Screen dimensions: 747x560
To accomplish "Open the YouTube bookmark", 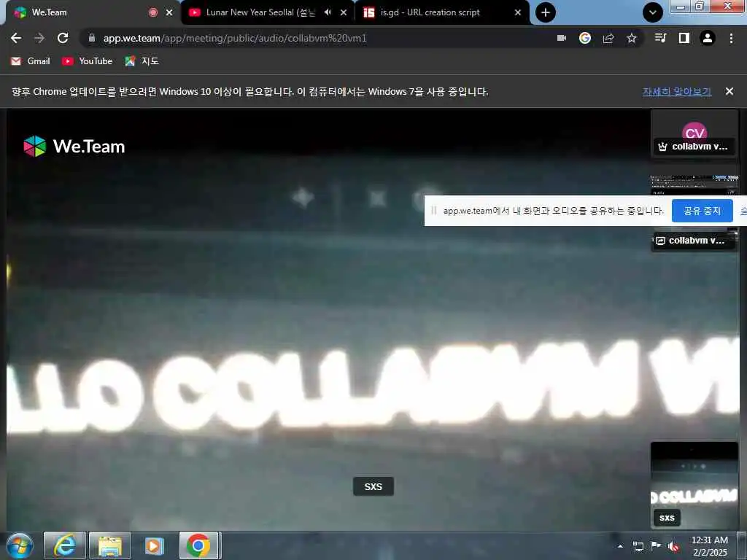I will tap(88, 61).
